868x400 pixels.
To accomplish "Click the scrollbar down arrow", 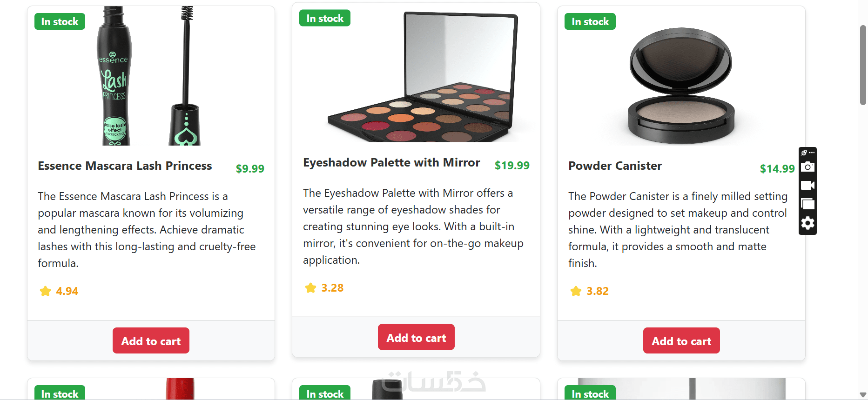I will point(863,395).
